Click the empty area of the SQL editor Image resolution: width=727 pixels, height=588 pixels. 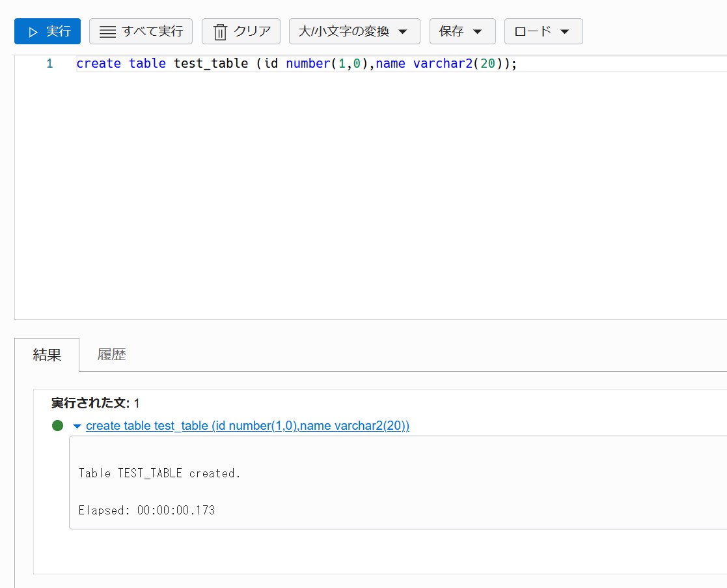[x=364, y=195]
